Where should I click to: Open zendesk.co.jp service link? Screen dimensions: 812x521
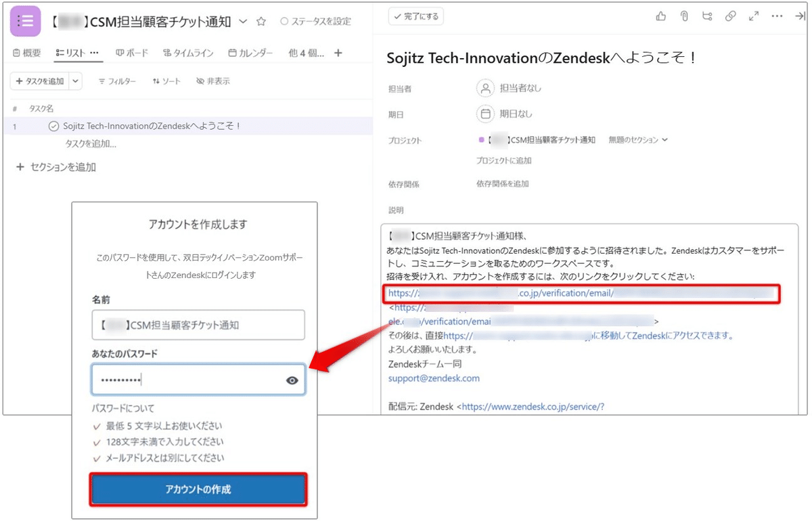pos(533,407)
